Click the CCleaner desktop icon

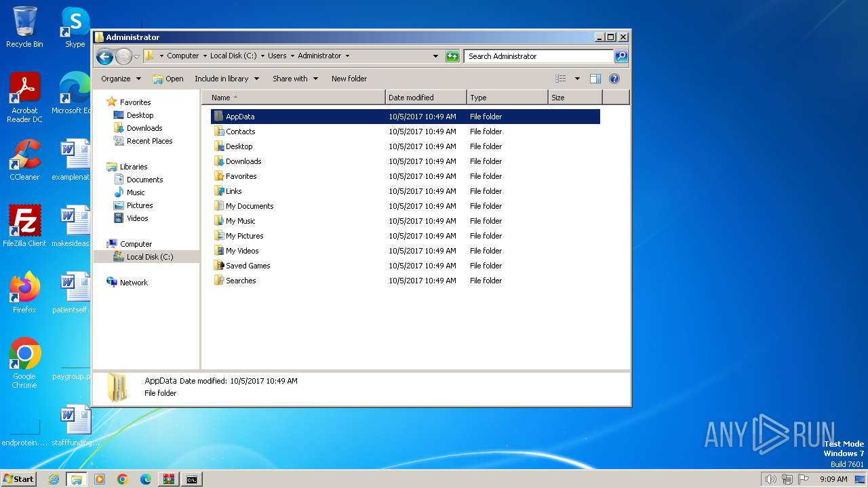click(x=24, y=160)
